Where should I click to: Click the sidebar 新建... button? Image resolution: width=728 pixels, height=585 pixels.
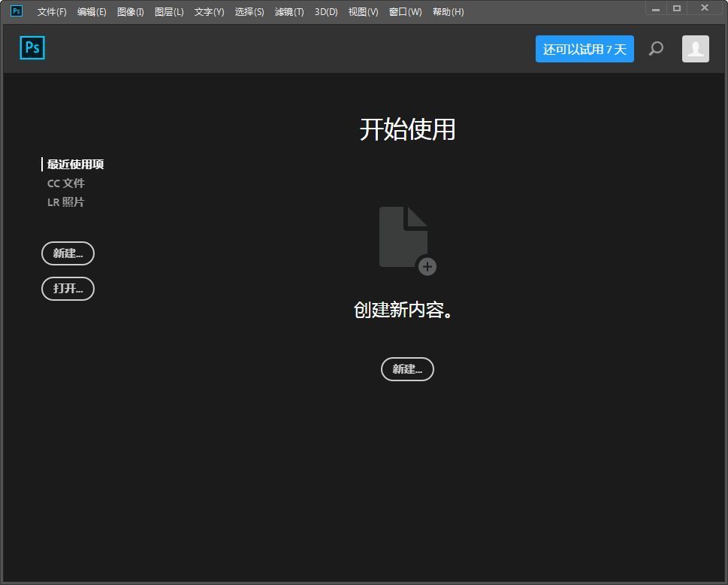[x=68, y=253]
